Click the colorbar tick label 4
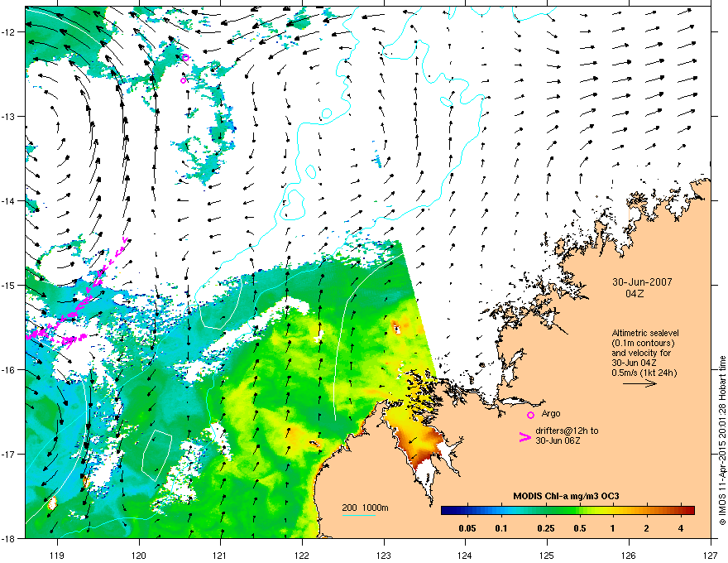This screenshot has height=563, width=728. pyautogui.click(x=681, y=528)
